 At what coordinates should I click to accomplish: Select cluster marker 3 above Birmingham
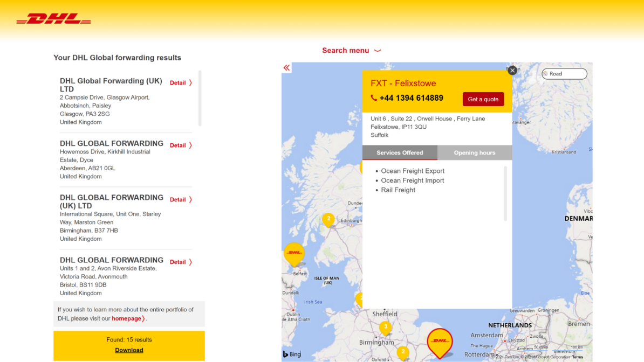[x=385, y=326]
